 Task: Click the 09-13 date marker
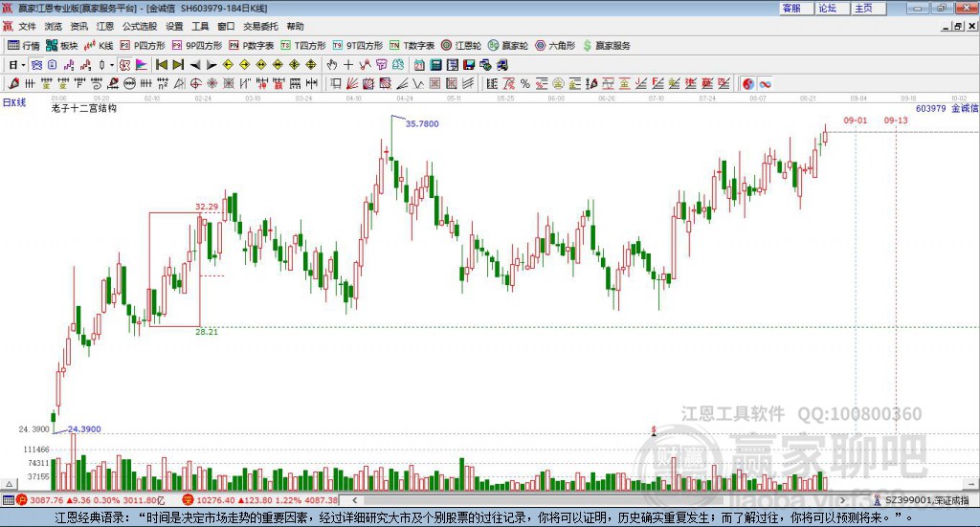pos(896,121)
